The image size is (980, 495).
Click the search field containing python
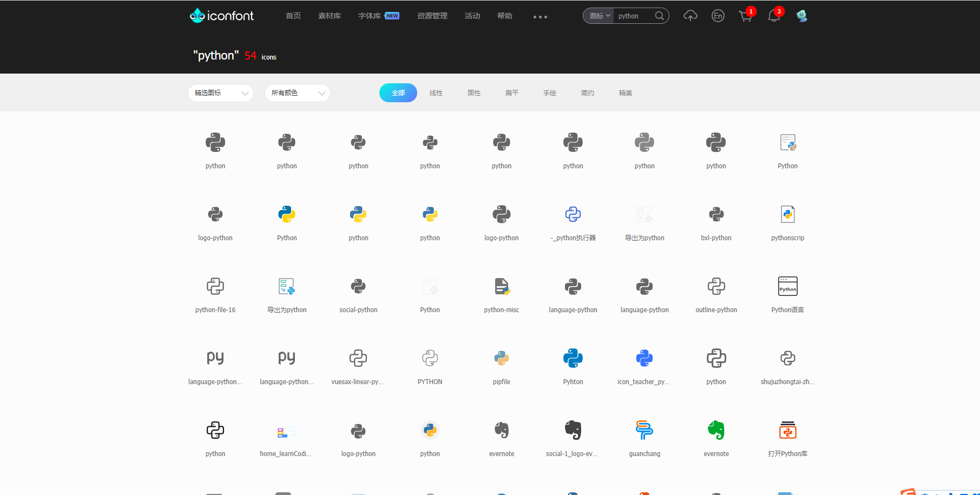(x=634, y=16)
